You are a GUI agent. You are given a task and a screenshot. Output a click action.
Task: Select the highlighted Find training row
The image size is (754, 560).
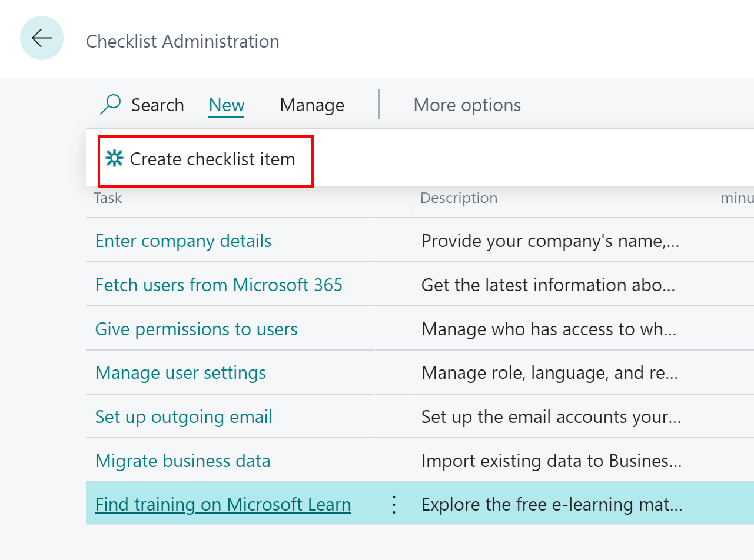[x=530, y=504]
